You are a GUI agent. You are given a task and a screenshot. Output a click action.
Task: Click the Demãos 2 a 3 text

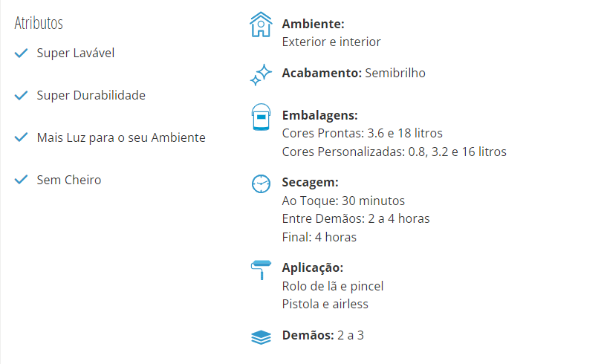tap(322, 335)
